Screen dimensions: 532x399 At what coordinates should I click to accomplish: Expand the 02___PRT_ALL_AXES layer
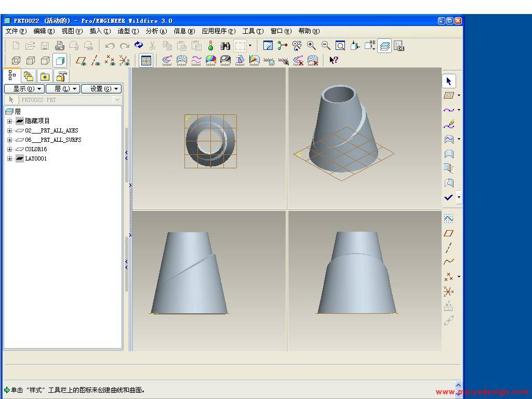(x=9, y=130)
